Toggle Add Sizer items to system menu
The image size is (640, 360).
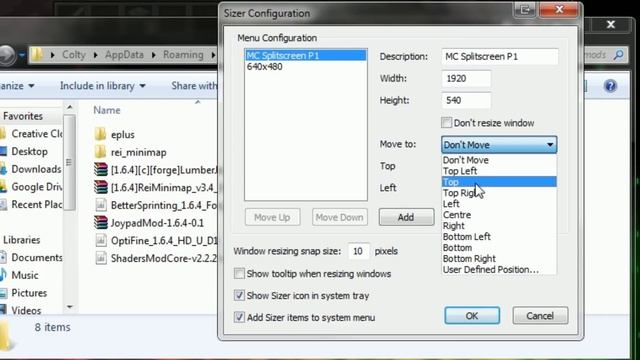click(x=239, y=317)
